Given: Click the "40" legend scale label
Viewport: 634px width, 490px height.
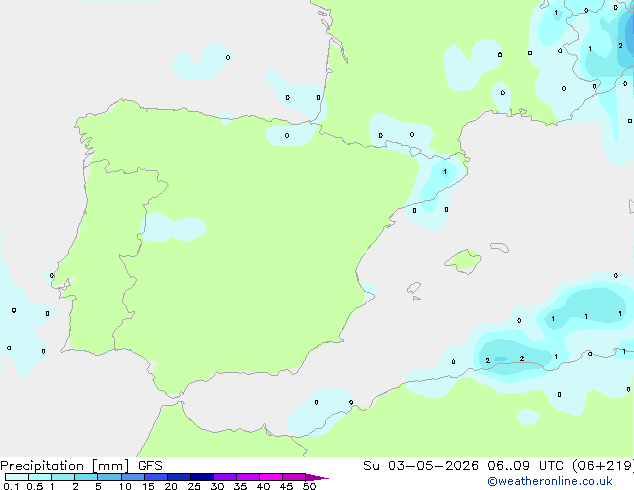Looking at the screenshot, I should (x=263, y=486).
